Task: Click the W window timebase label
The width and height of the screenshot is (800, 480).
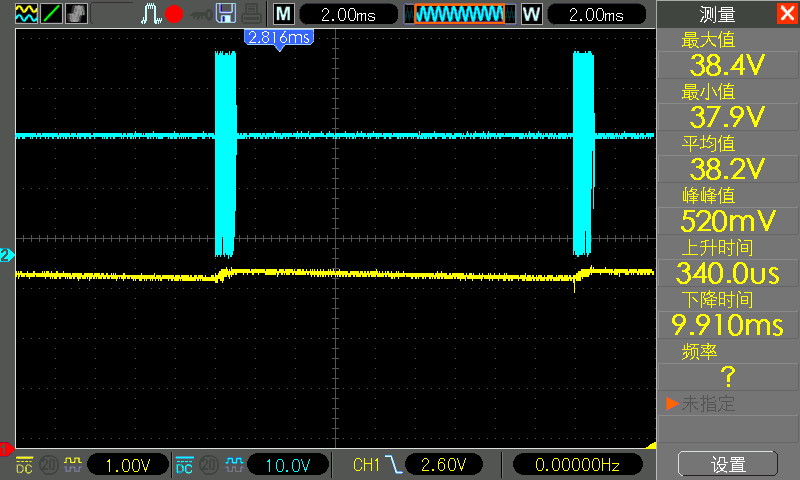Action: tap(531, 14)
